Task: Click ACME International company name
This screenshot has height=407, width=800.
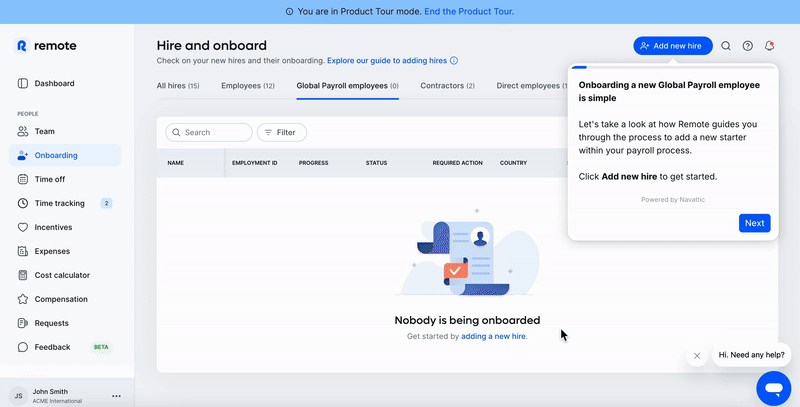Action: click(57, 401)
